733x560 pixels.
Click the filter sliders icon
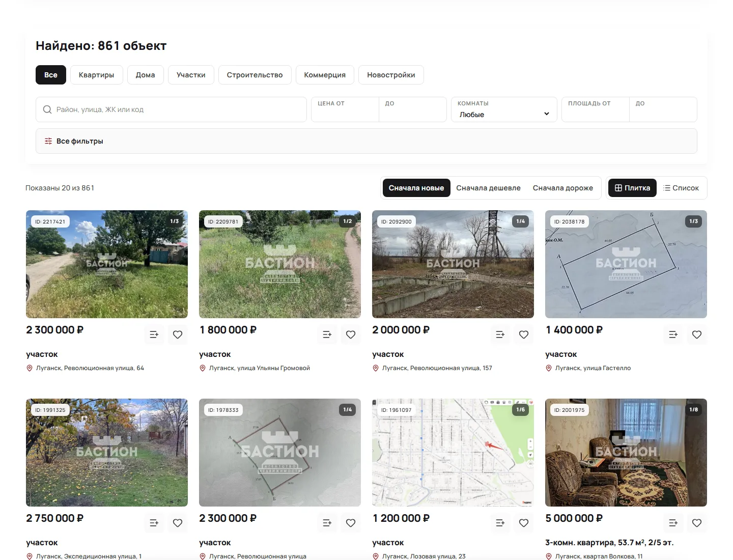tap(48, 141)
